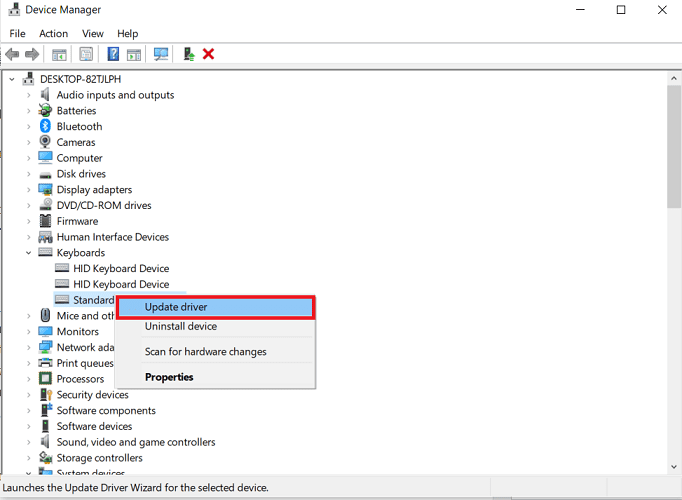Expand the Audio inputs and outputs node

(x=29, y=95)
